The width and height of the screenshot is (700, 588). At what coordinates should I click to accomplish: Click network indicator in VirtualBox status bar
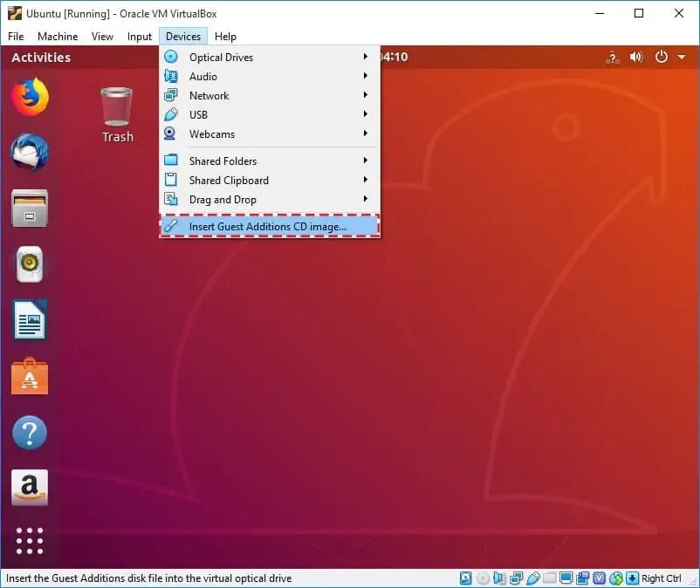point(516,578)
